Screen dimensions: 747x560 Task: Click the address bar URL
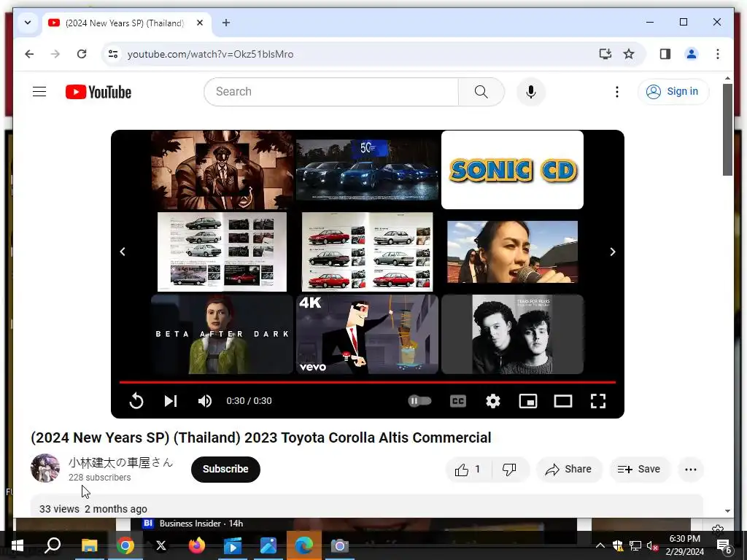(210, 54)
